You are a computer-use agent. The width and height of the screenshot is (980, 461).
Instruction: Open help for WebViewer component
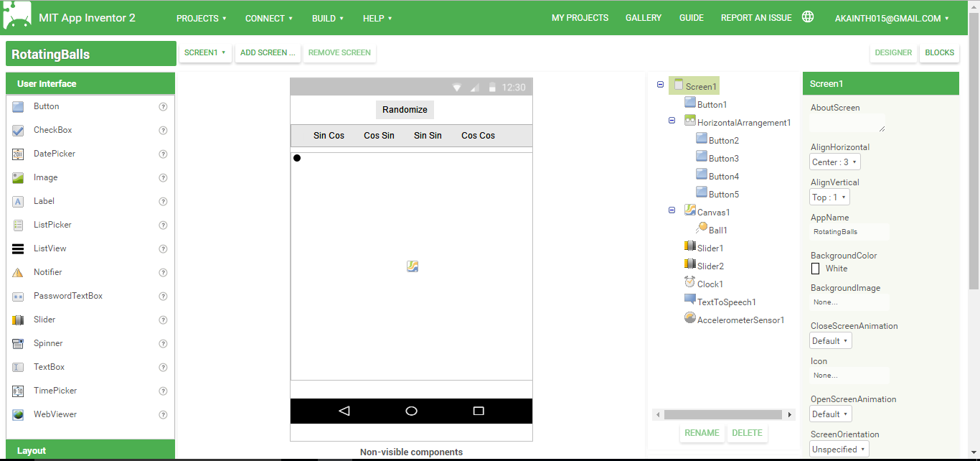pos(163,414)
